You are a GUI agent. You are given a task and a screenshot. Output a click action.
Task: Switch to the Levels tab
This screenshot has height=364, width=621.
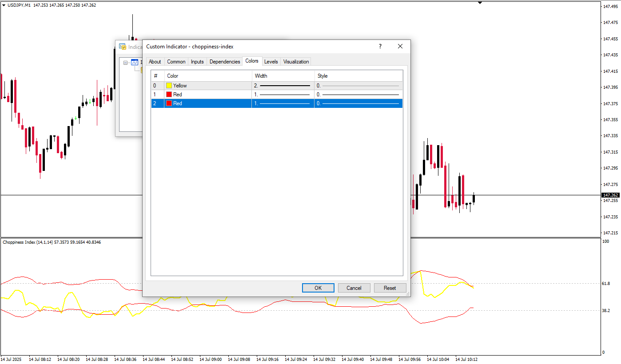(271, 62)
